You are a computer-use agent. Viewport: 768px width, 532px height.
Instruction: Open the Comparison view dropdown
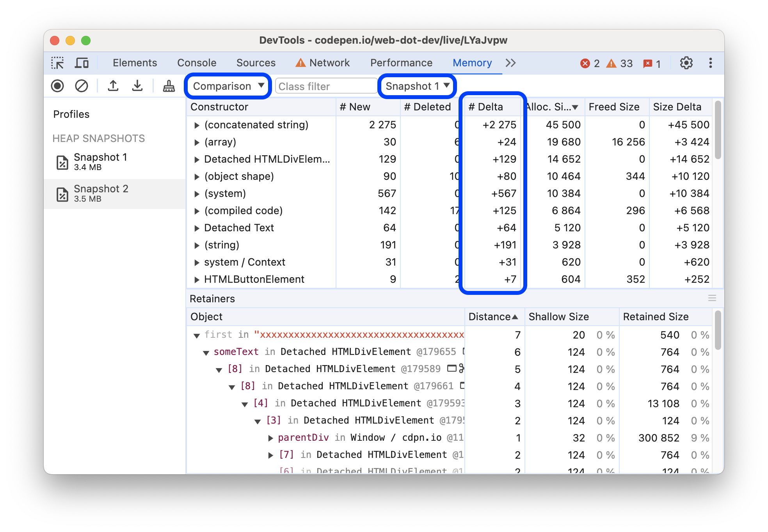point(228,86)
